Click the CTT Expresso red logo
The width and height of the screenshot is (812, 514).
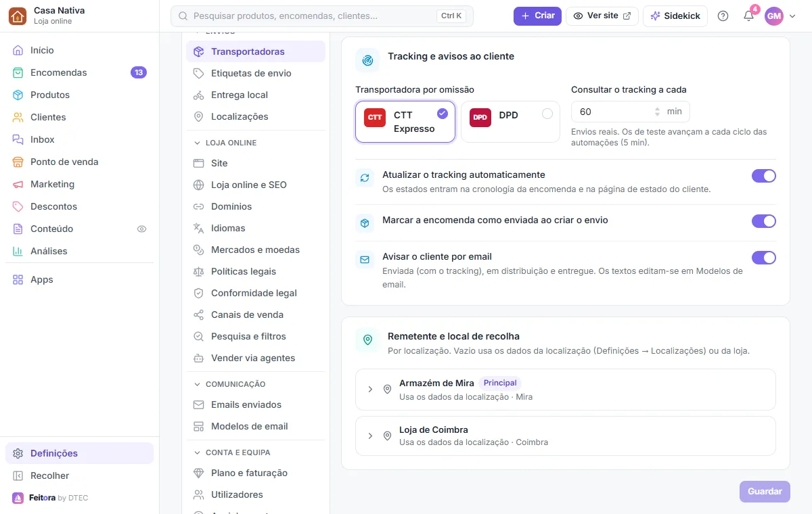pyautogui.click(x=375, y=117)
